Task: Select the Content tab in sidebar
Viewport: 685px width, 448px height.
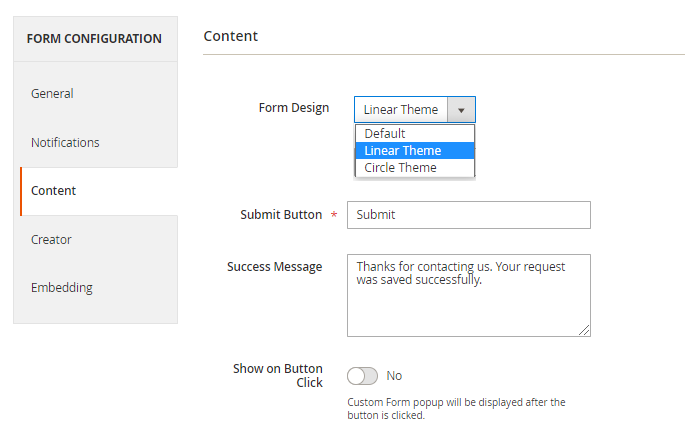Action: click(54, 191)
